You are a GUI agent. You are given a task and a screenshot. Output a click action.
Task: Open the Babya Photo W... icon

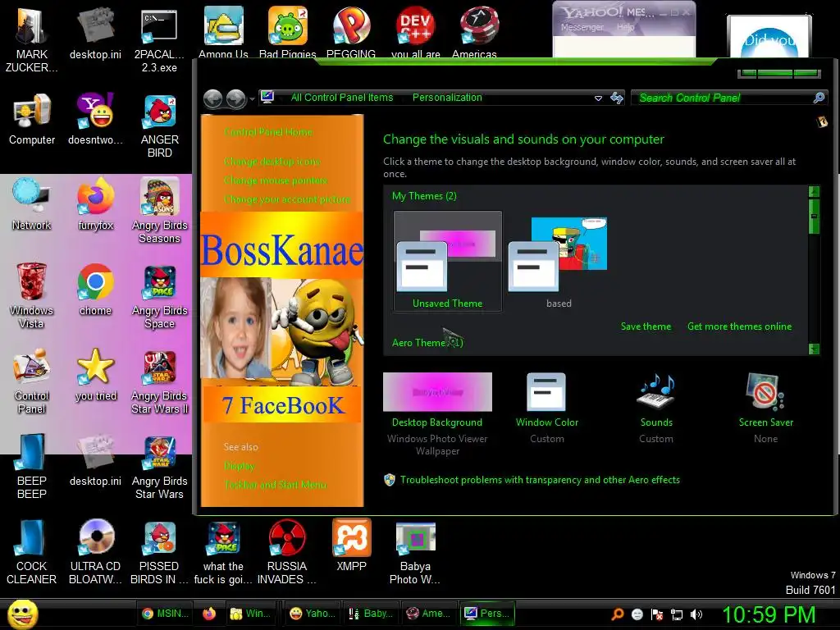point(415,538)
